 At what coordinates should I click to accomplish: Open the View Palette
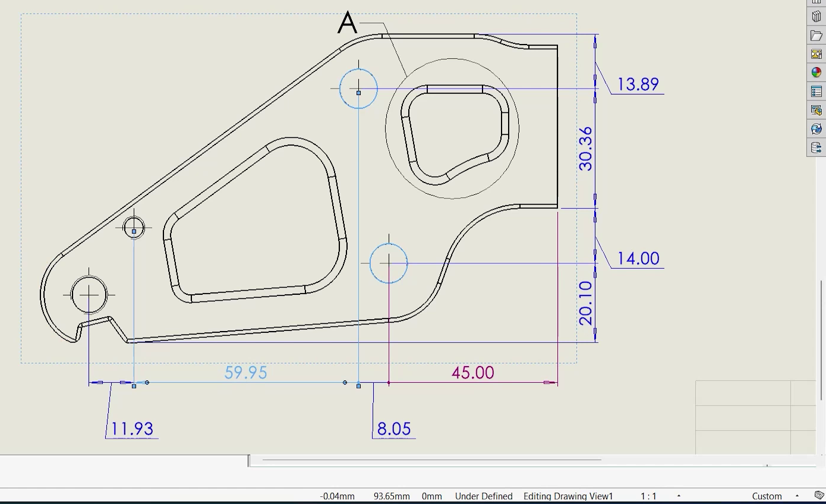coord(816,53)
